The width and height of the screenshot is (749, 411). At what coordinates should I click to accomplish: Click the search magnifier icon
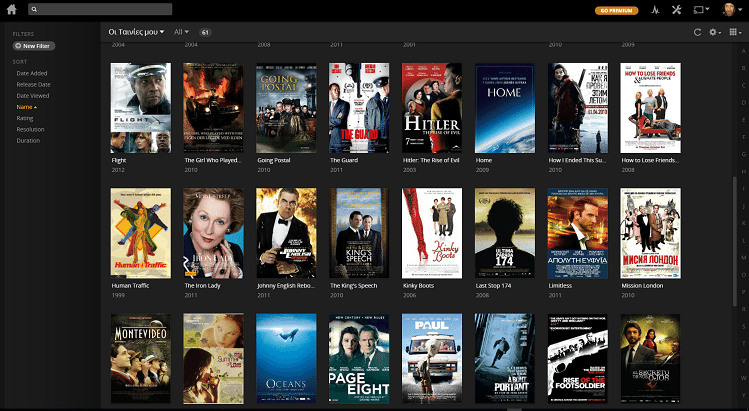pyautogui.click(x=34, y=9)
